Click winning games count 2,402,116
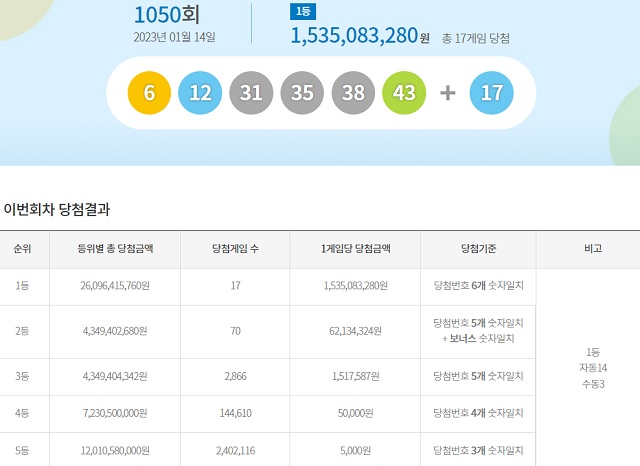 [x=236, y=450]
